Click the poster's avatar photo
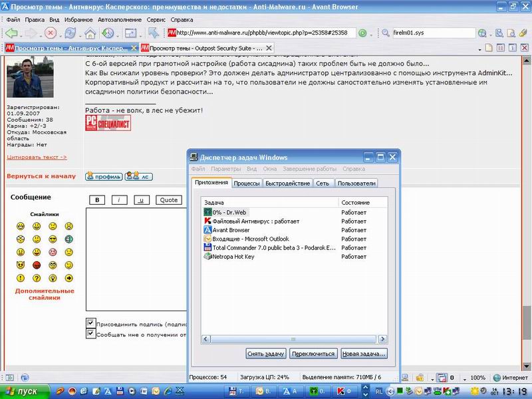Screen dimensions: 532x399 [30, 78]
